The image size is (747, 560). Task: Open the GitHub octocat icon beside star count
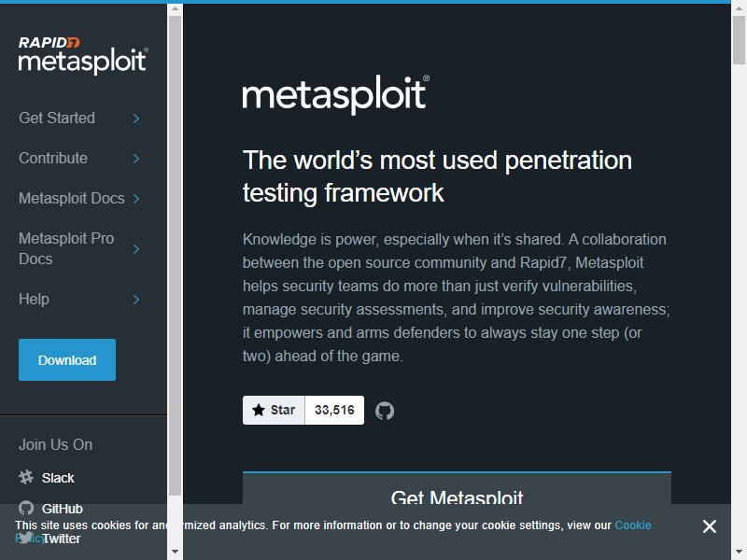click(x=385, y=411)
